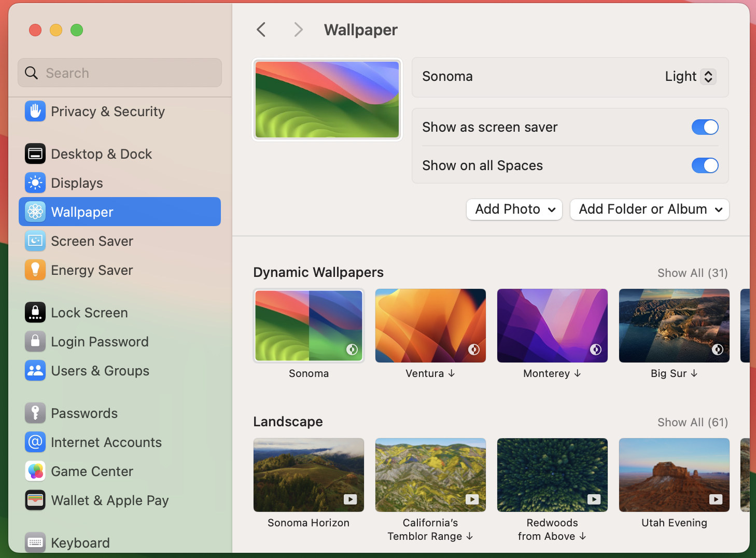
Task: Click download arrow beside California's Temblor Range
Action: tap(470, 536)
